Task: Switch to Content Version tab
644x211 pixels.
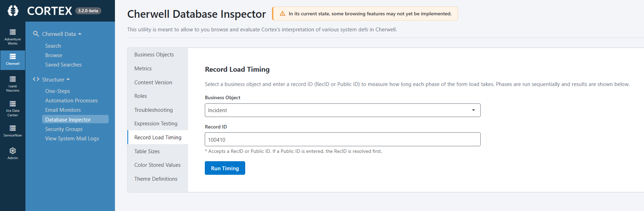Action: (158, 83)
